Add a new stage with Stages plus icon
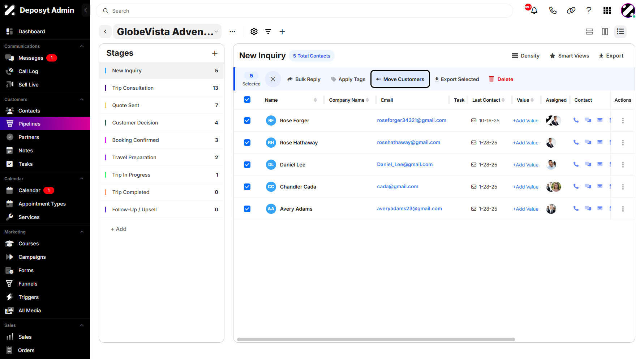This screenshot has height=359, width=644. pyautogui.click(x=215, y=53)
